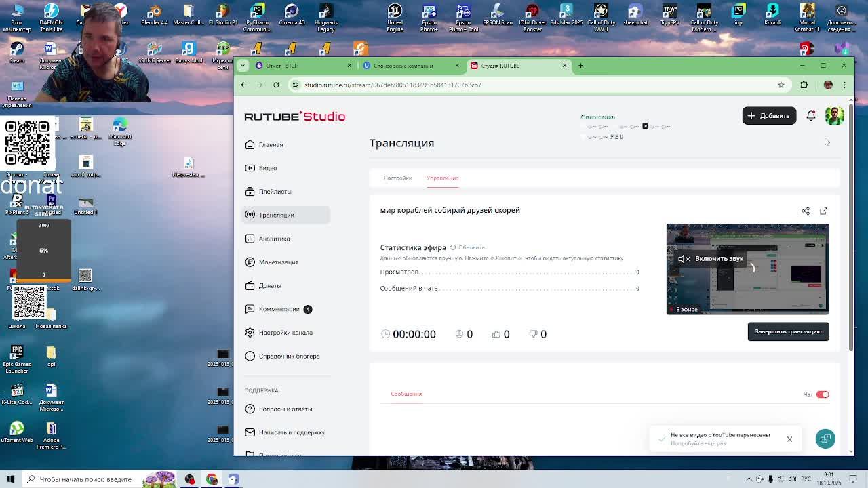
Task: Open Blender 4.4 desktop shortcut
Action: point(155,15)
